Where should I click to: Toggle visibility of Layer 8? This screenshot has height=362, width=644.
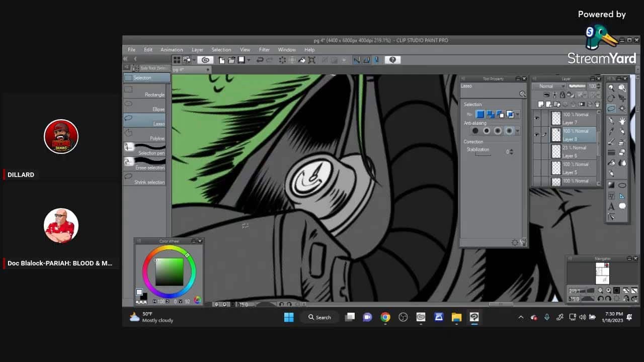tap(536, 135)
